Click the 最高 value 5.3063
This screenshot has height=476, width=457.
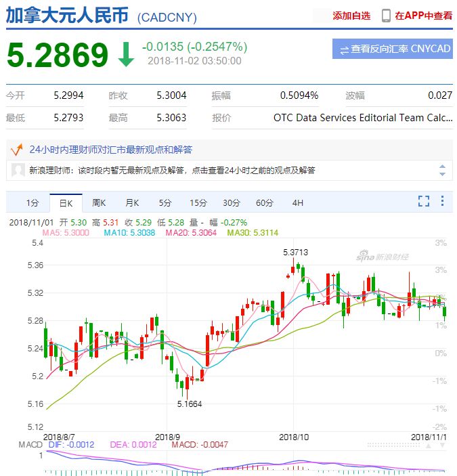pos(171,118)
